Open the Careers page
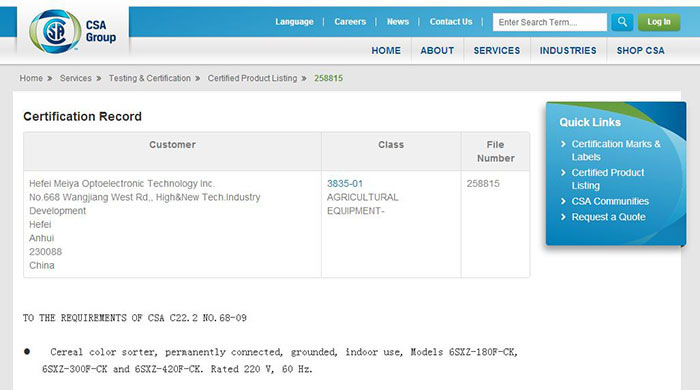Viewport: 700px width, 390px height. point(350,21)
